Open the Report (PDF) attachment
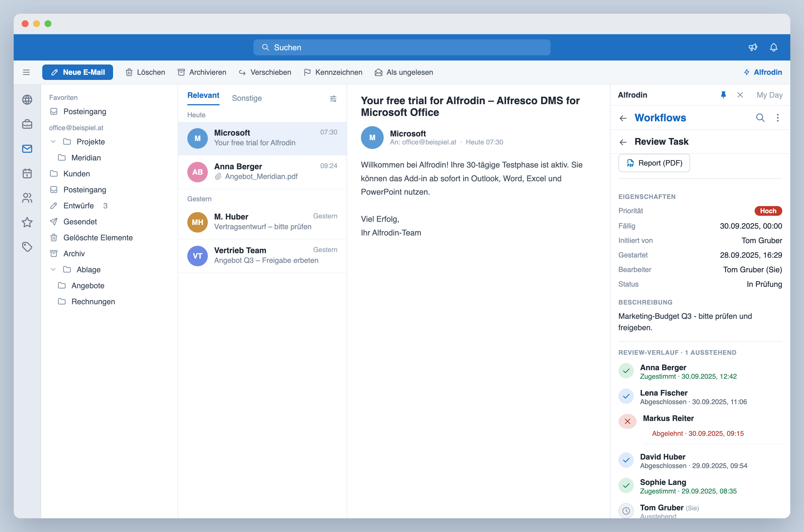Image resolution: width=804 pixels, height=532 pixels. pyautogui.click(x=654, y=163)
